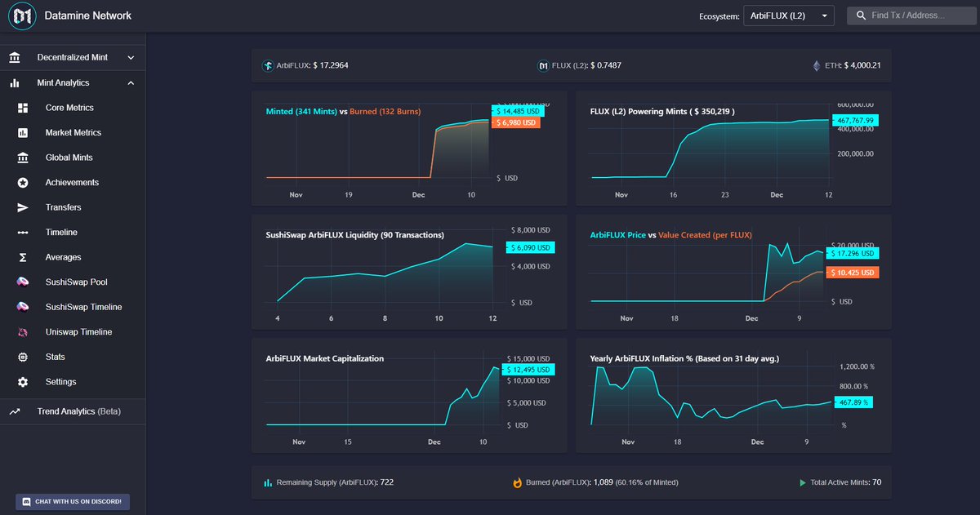Click the Core Metrics dashboard icon
The height and width of the screenshot is (515, 980).
tap(23, 108)
